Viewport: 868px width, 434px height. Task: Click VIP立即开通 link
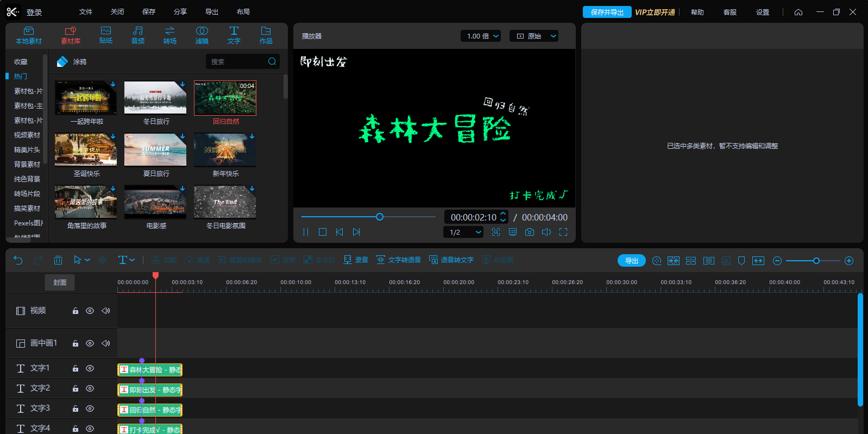(x=655, y=12)
